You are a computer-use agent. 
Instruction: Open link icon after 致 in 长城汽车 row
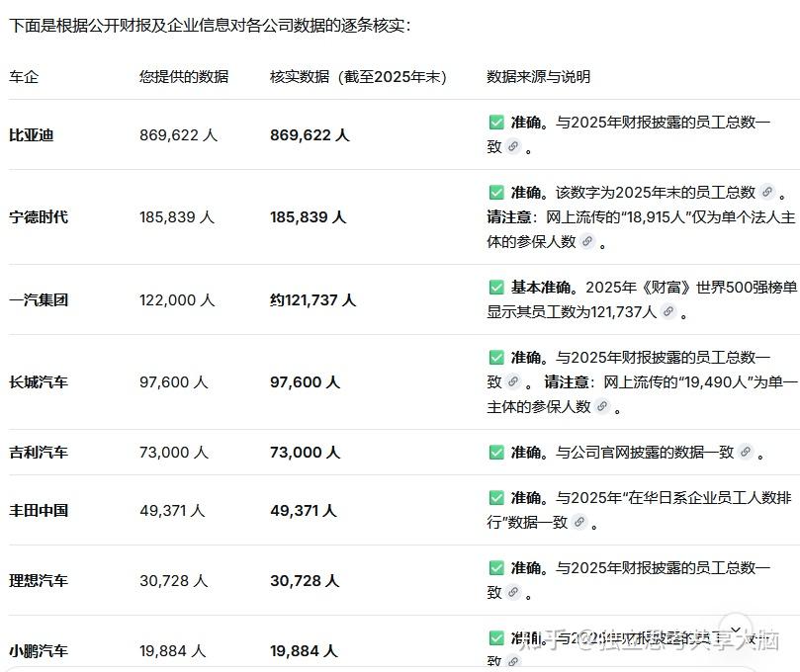(x=513, y=381)
